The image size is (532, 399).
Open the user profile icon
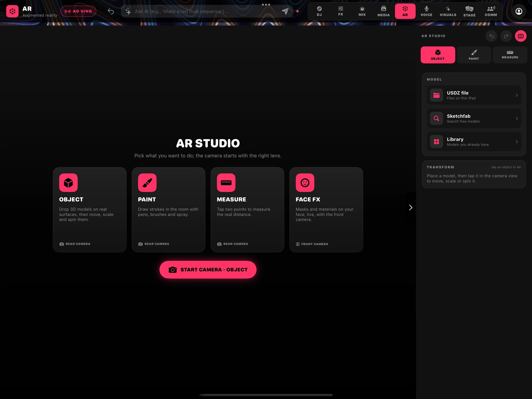coord(519,11)
